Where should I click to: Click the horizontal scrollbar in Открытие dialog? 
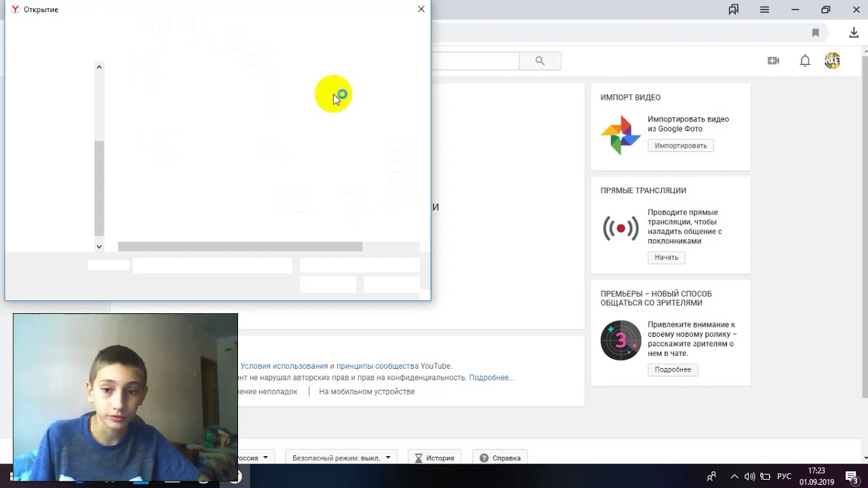click(x=240, y=247)
